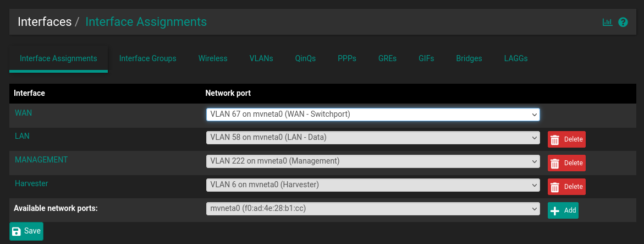Open the Bridges tab
The width and height of the screenshot is (644, 244).
point(469,58)
